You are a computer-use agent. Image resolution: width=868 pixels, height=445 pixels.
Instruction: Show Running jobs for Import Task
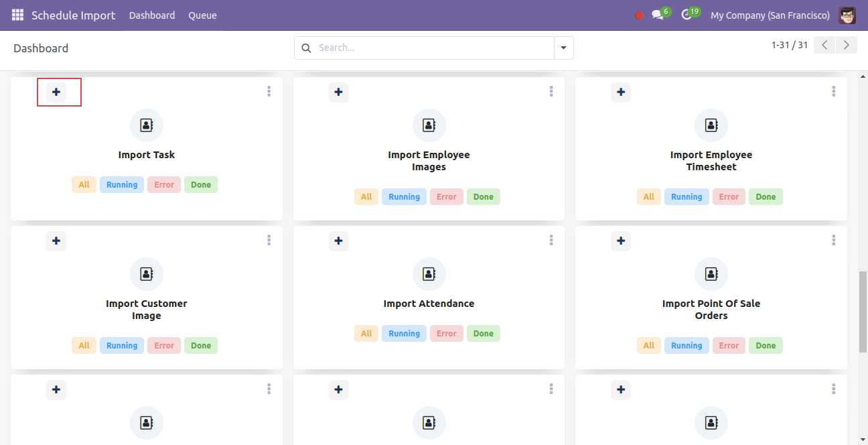122,185
